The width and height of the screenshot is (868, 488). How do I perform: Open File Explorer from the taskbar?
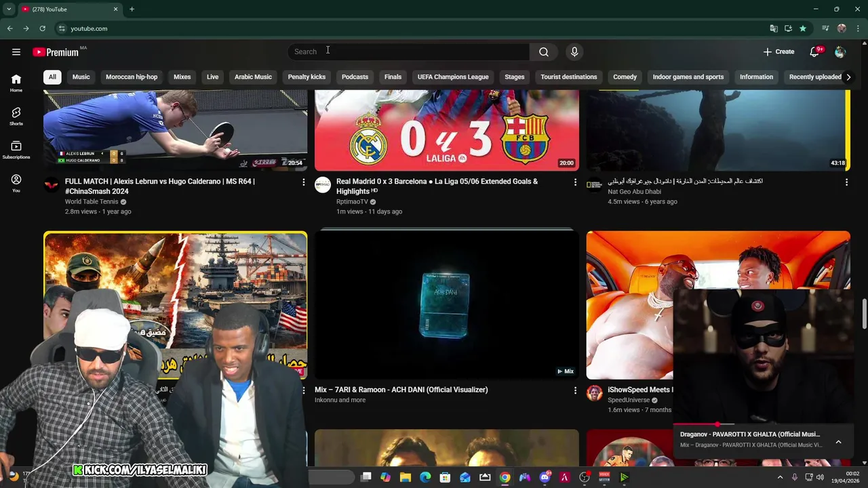click(x=406, y=477)
